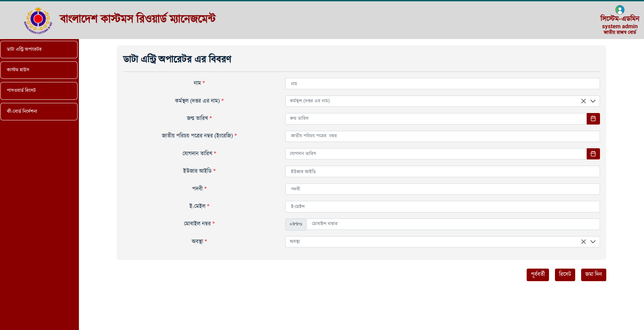Submit form with জমা দিন button
644x330 pixels.
(x=593, y=275)
